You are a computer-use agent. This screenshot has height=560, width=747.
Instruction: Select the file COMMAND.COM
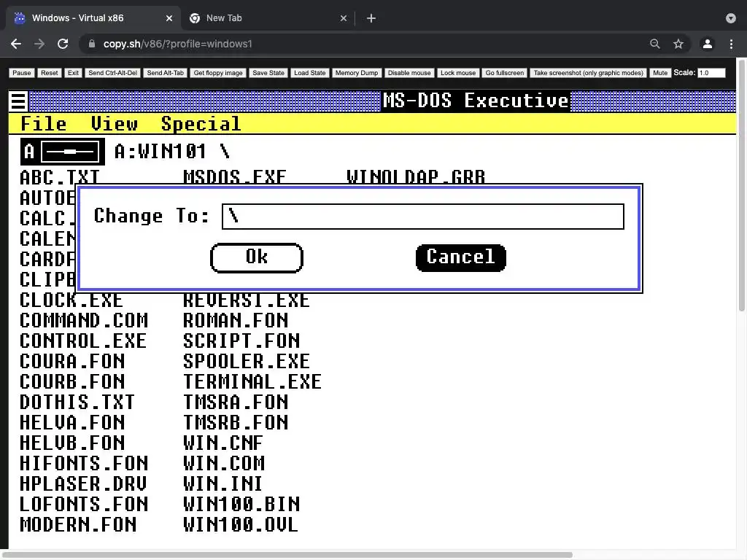pos(84,321)
